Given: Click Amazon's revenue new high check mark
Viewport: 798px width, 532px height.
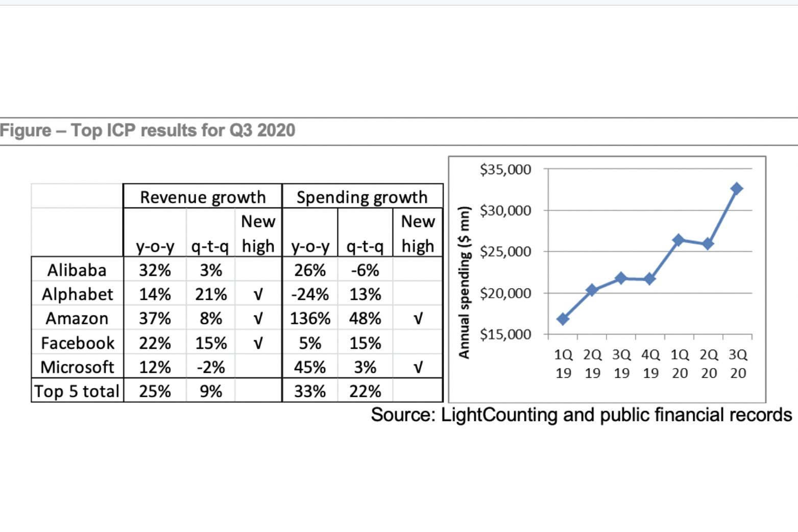Looking at the screenshot, I should pyautogui.click(x=258, y=319).
